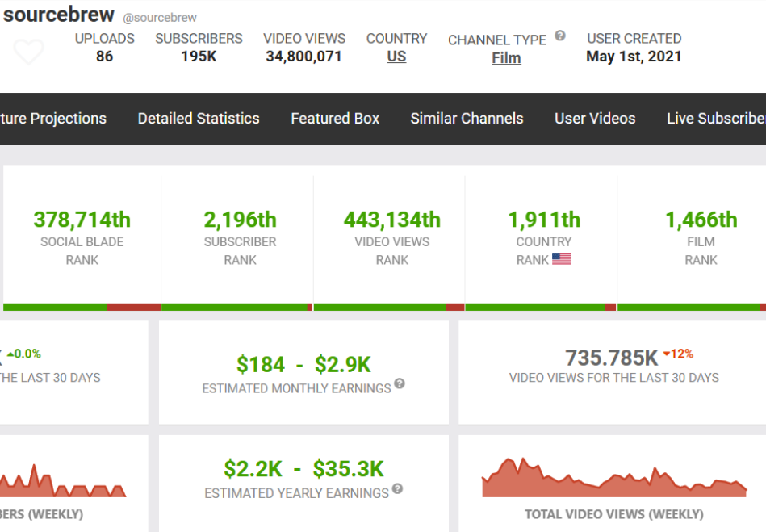Click help icon next to Estimated Monthly Earnings

click(400, 384)
